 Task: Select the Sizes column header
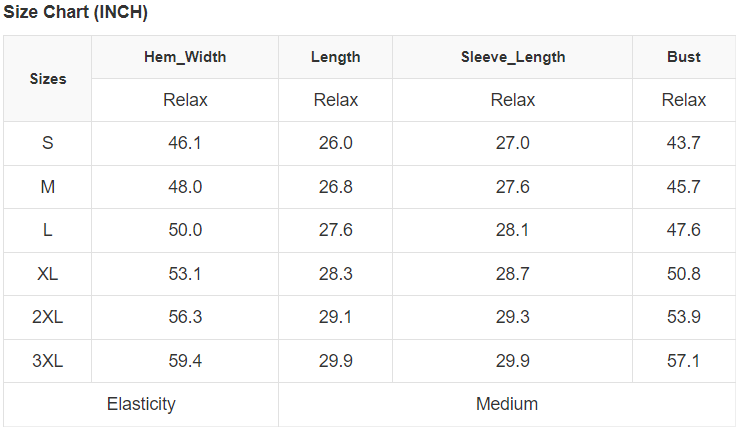tap(48, 79)
